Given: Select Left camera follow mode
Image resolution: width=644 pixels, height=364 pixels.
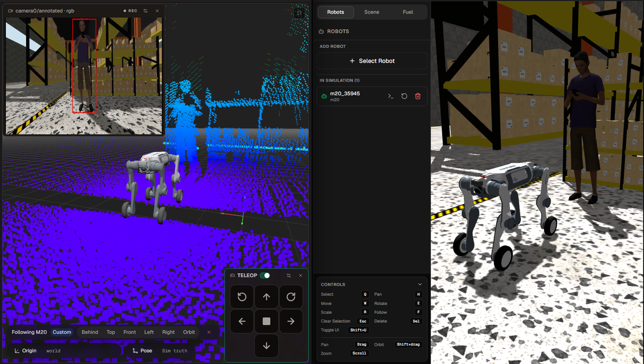Looking at the screenshot, I should [x=149, y=332].
